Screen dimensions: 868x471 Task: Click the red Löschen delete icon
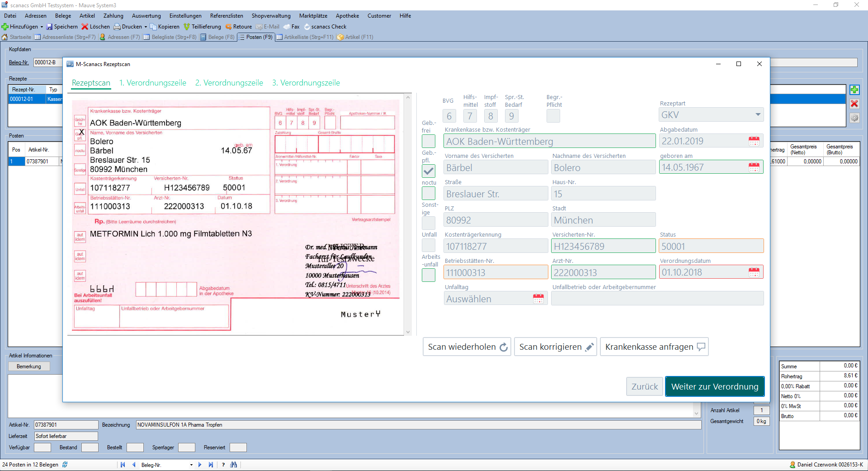[85, 27]
